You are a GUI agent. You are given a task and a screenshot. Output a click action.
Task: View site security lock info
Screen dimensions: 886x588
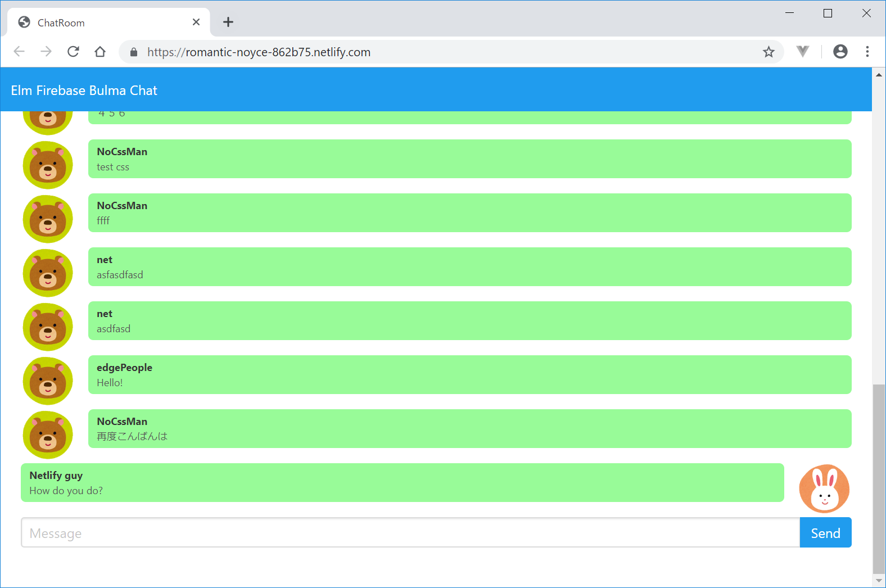pyautogui.click(x=134, y=52)
